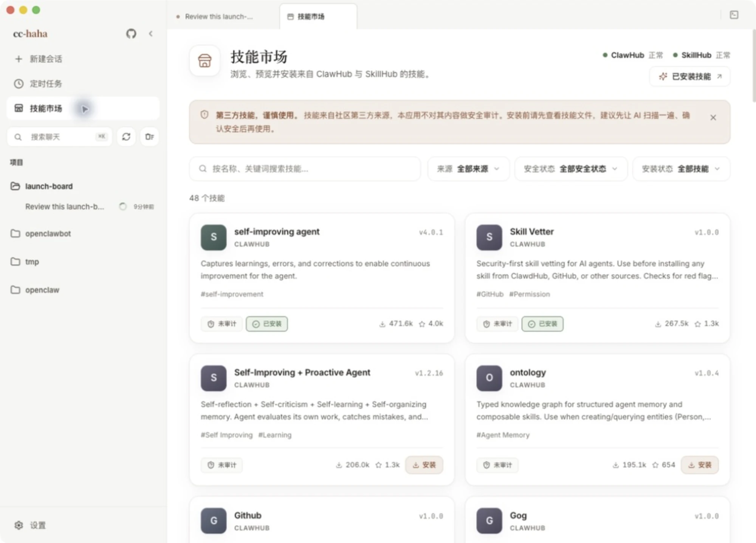Install the ontology skill

(700, 465)
